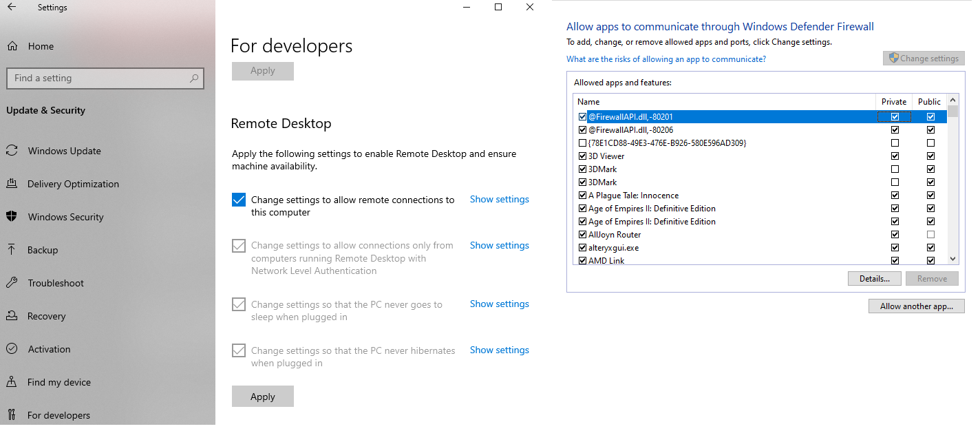Image resolution: width=980 pixels, height=442 pixels.
Task: Open the firewall communication risks link
Action: coord(665,59)
